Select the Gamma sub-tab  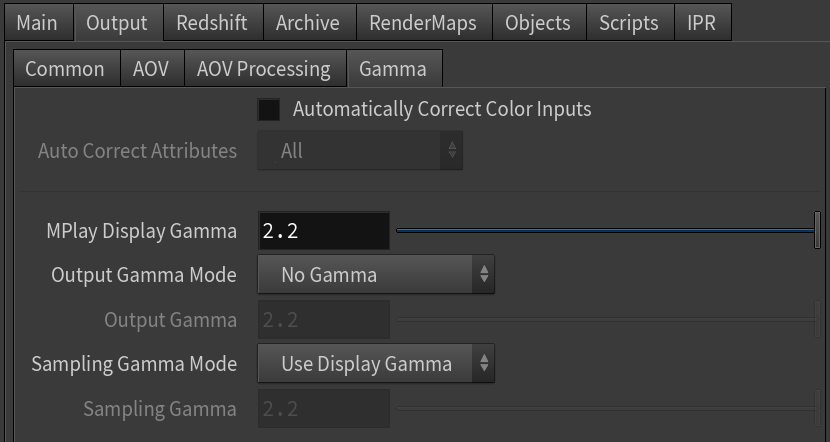pos(394,68)
